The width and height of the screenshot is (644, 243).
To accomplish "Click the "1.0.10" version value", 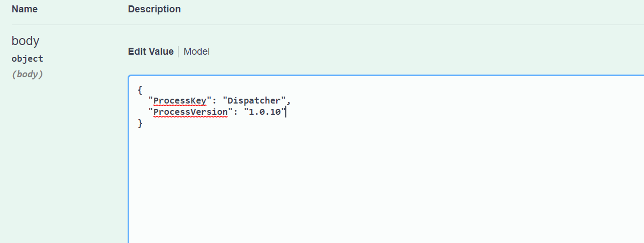I will (265, 112).
